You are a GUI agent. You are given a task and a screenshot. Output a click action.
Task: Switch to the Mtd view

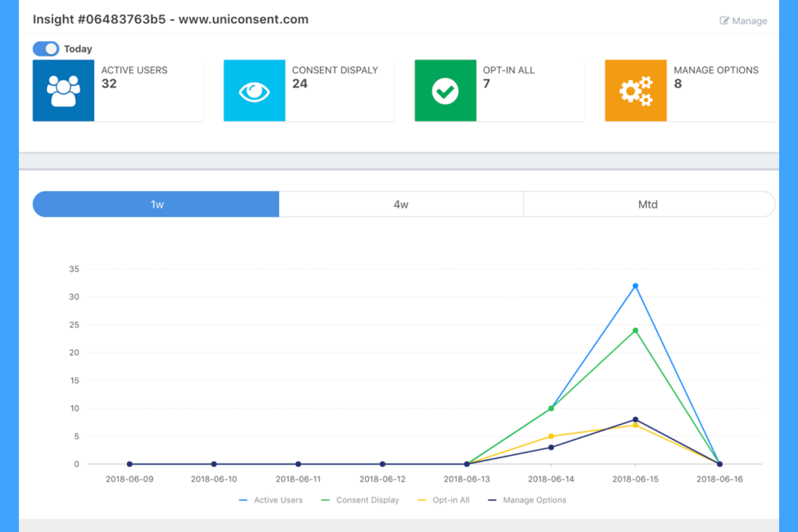pyautogui.click(x=648, y=204)
